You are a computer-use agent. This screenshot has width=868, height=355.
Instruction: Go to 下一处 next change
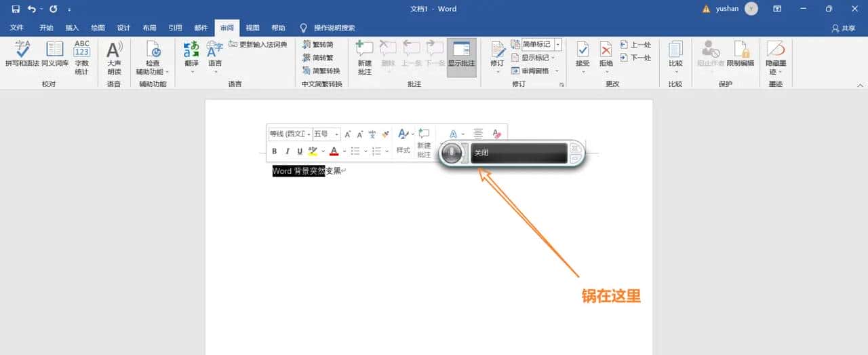(635, 58)
